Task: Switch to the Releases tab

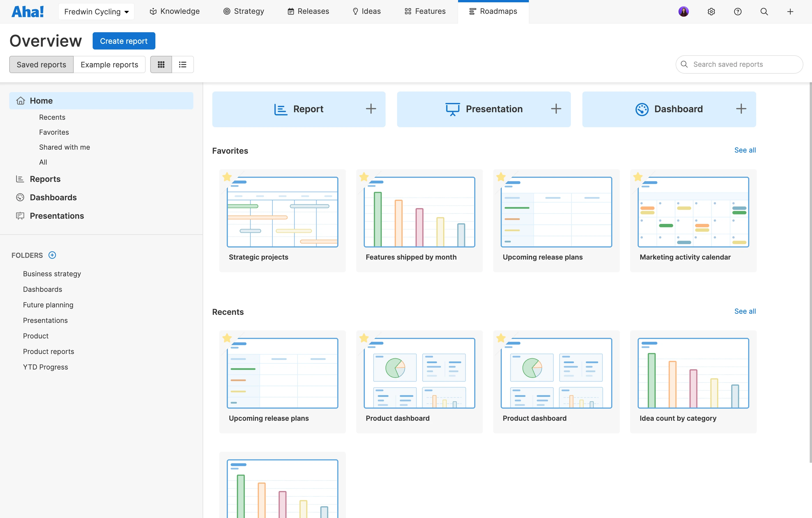Action: coord(308,11)
